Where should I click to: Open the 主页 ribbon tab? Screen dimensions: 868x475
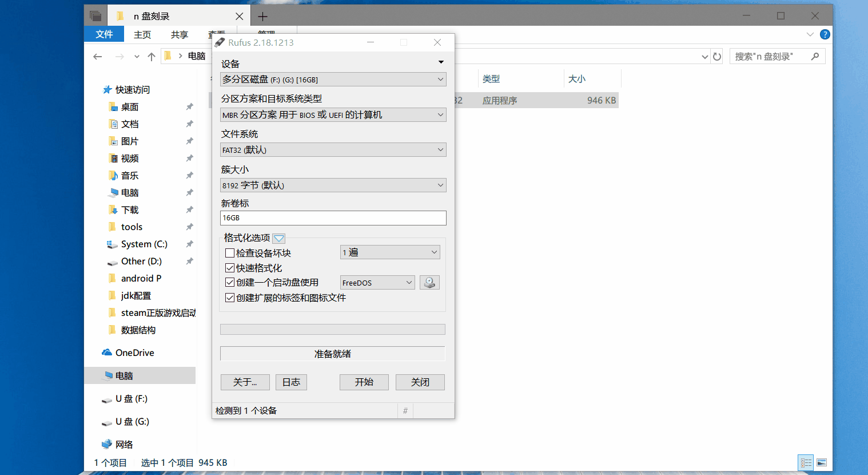[142, 34]
